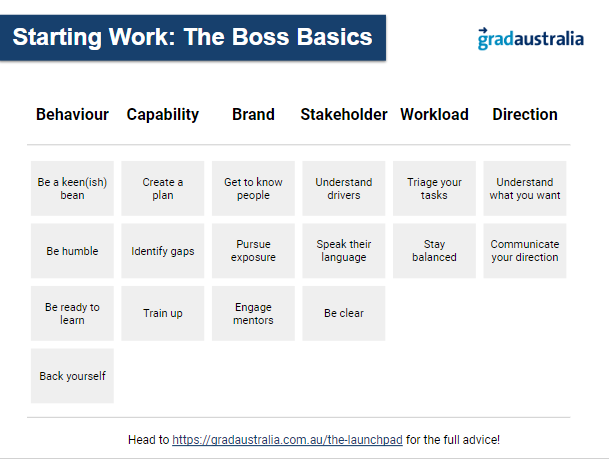
Task: Click the 'Create a plan' tile
Action: [x=163, y=188]
